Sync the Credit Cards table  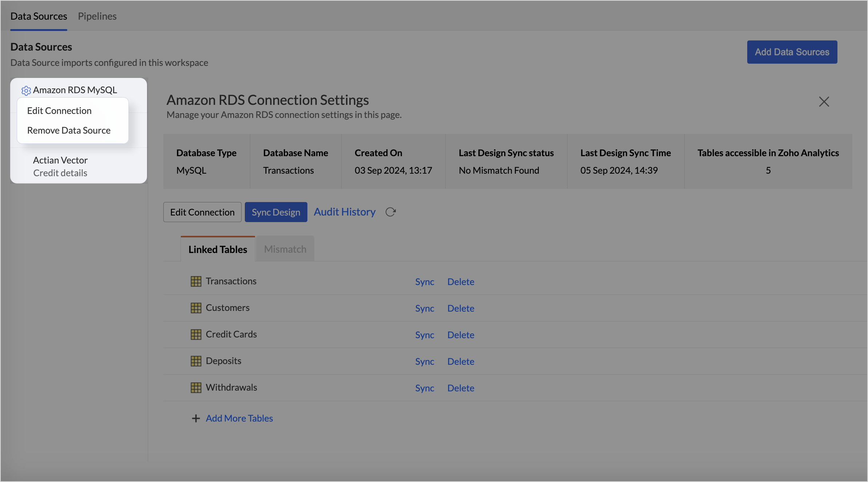coord(425,335)
